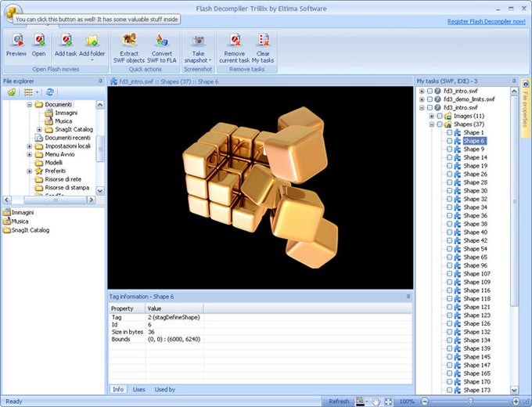The width and height of the screenshot is (532, 407).
Task: Select Shape 19 in task tree
Action: (476, 166)
